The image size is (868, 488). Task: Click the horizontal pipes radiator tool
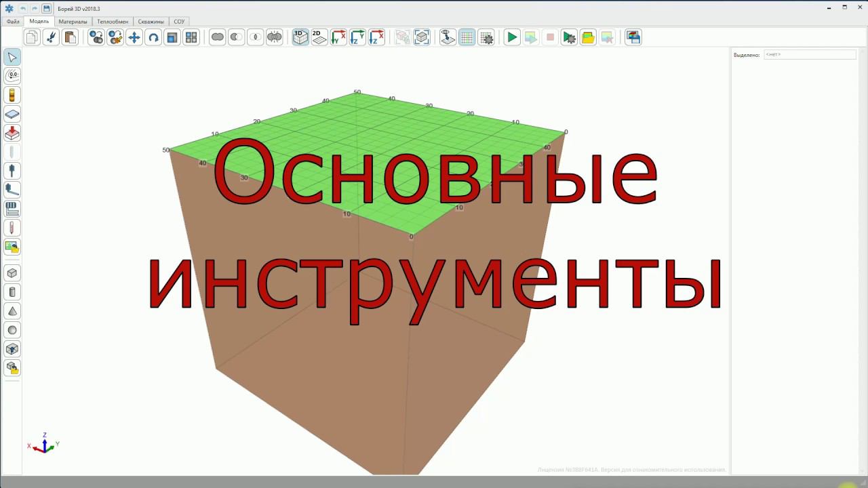(12, 209)
